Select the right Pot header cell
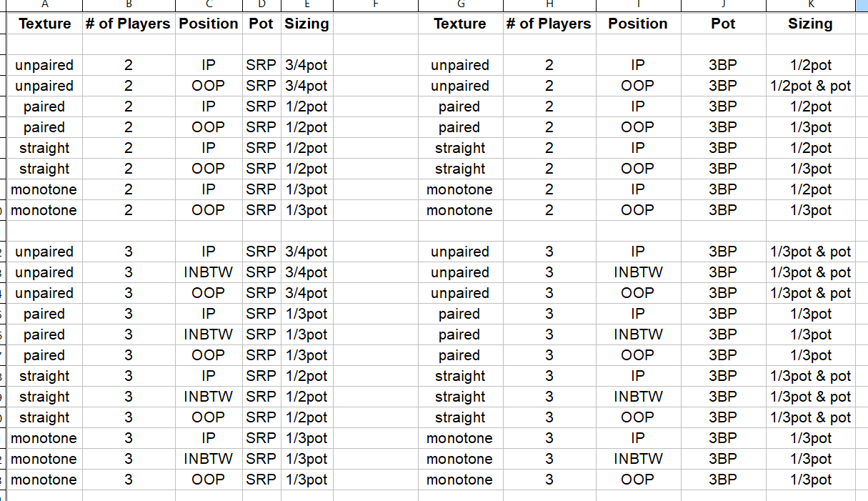Screen dimensions: 868x501 (723, 24)
